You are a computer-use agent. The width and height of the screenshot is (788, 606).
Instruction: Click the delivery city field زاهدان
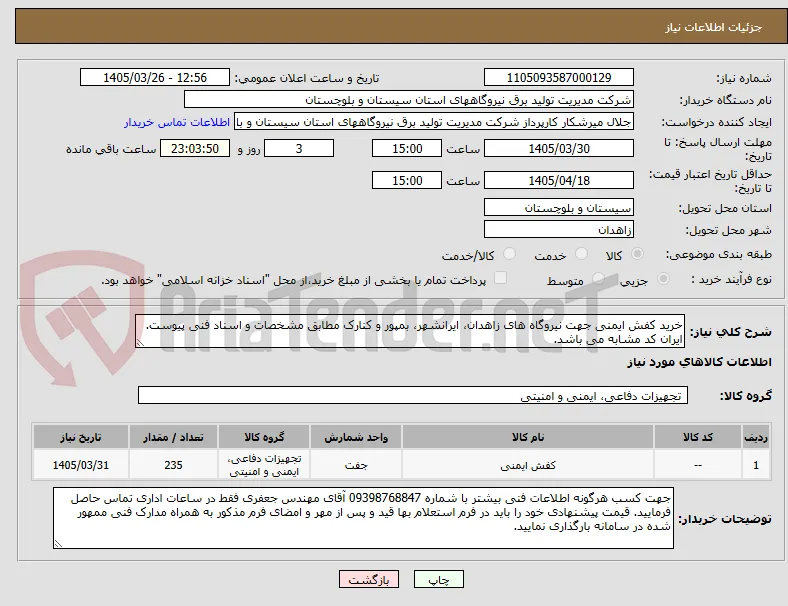coord(559,230)
